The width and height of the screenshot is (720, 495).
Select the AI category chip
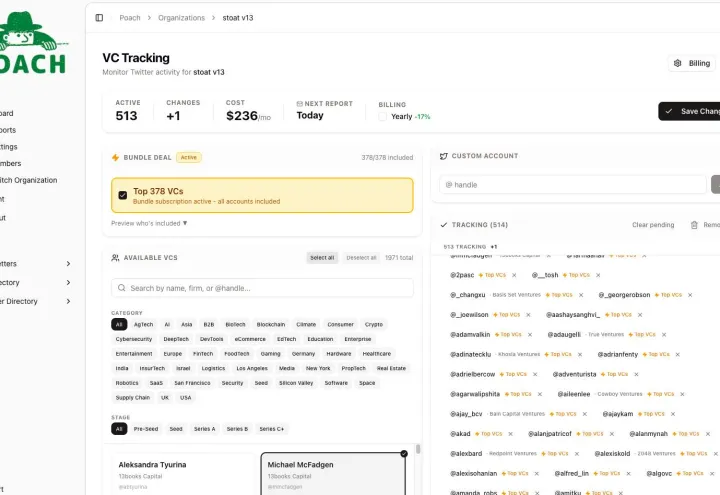tap(167, 324)
